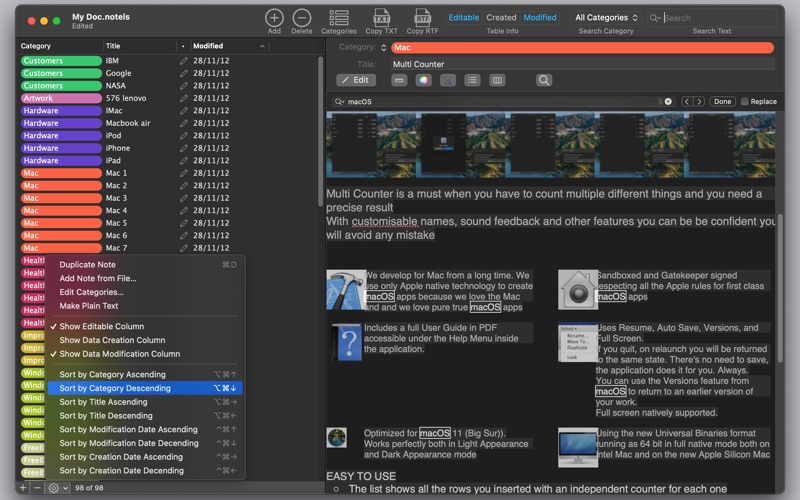Open the color wheel formatting icon
This screenshot has height=500, width=800.
tap(423, 80)
